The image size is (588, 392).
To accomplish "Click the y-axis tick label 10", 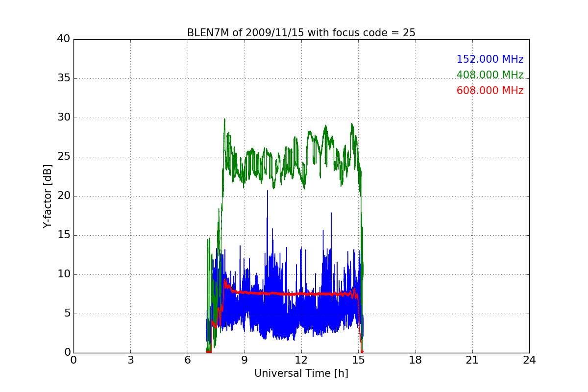I will (x=64, y=274).
